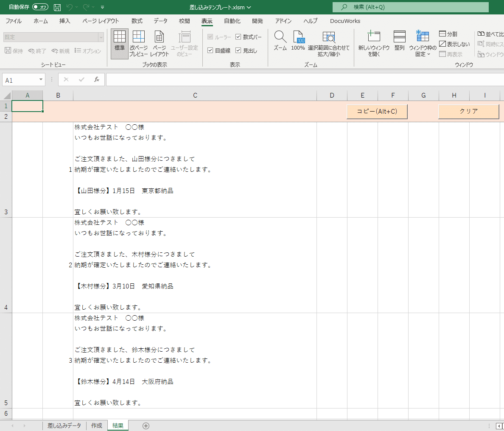Click the search magnifier icon
Screen dimensions: 504x431
344,7
